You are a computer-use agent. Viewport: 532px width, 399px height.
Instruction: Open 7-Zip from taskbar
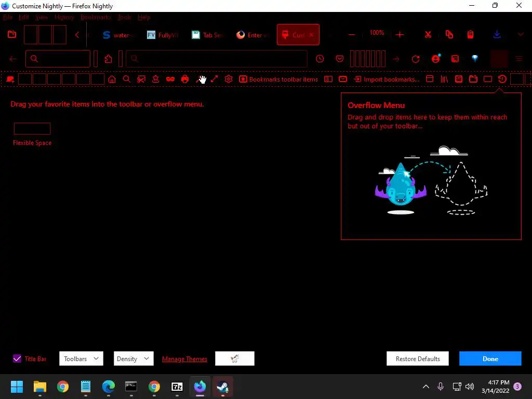pyautogui.click(x=177, y=387)
